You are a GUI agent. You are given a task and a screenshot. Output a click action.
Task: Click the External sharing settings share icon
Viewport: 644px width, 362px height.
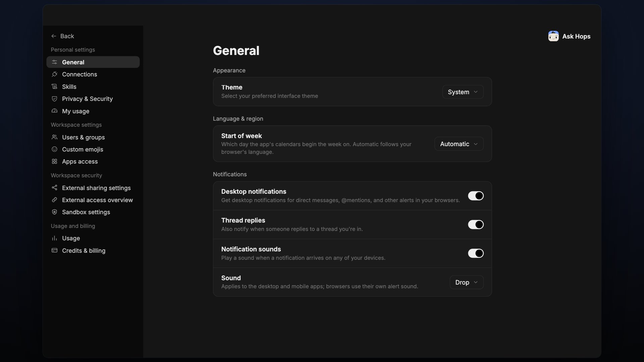coord(54,188)
